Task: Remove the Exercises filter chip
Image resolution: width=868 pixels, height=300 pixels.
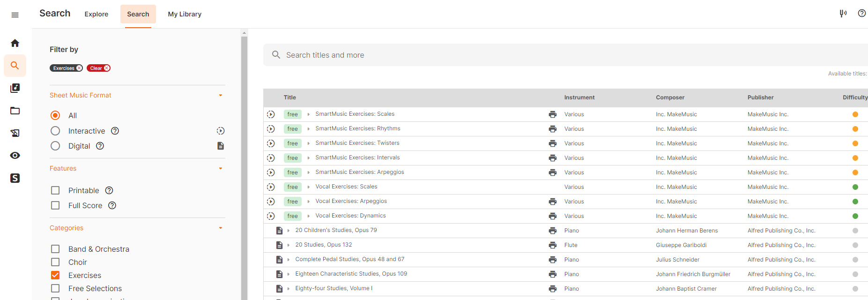Action: (79, 68)
